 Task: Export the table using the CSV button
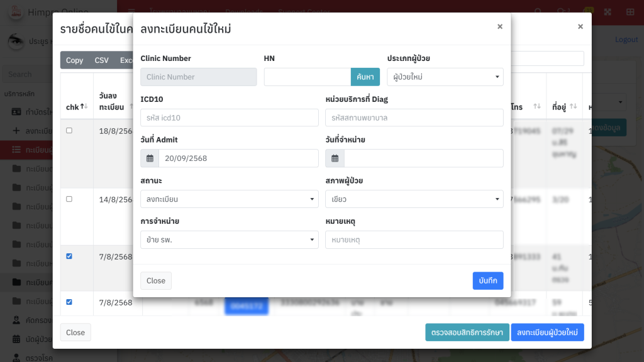pyautogui.click(x=101, y=60)
